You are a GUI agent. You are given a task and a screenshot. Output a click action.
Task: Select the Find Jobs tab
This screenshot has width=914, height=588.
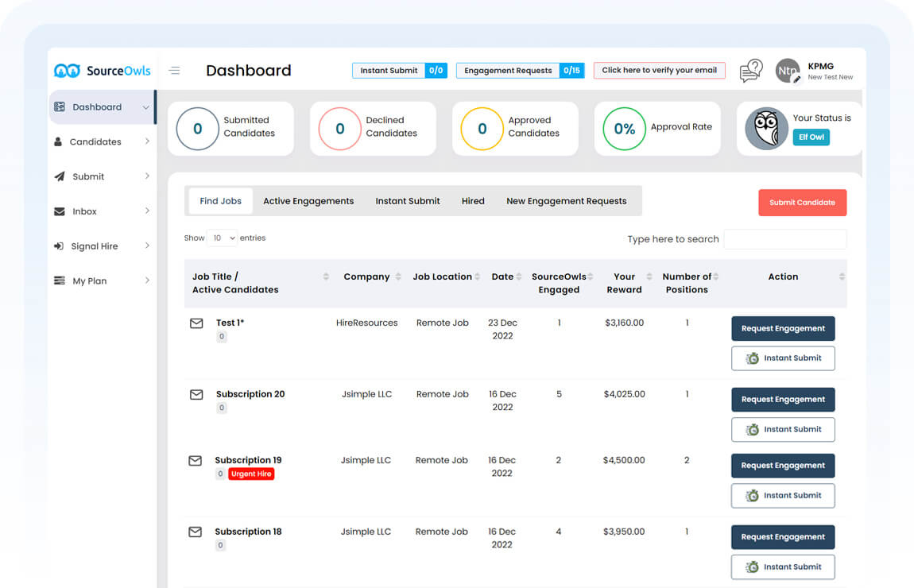coord(220,201)
